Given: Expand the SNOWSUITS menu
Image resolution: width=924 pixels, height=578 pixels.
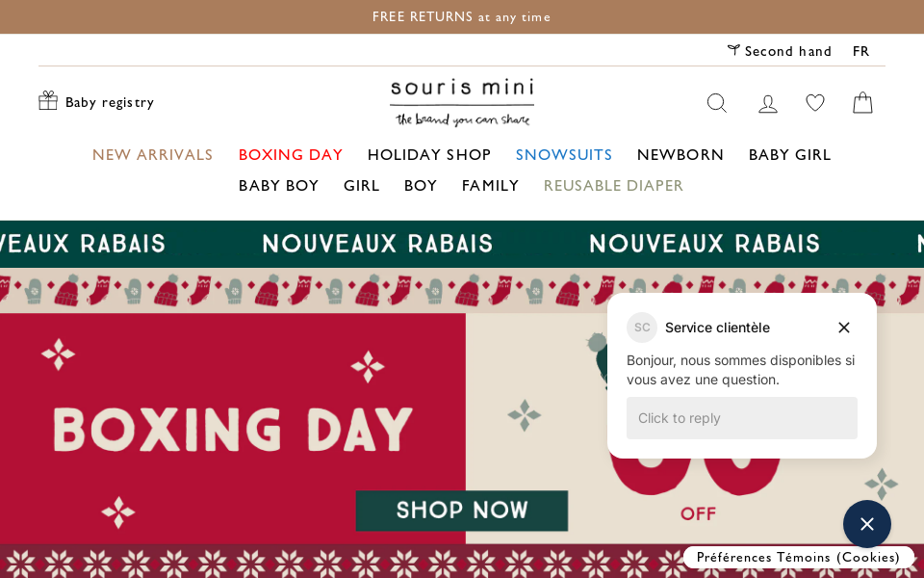Looking at the screenshot, I should (564, 155).
